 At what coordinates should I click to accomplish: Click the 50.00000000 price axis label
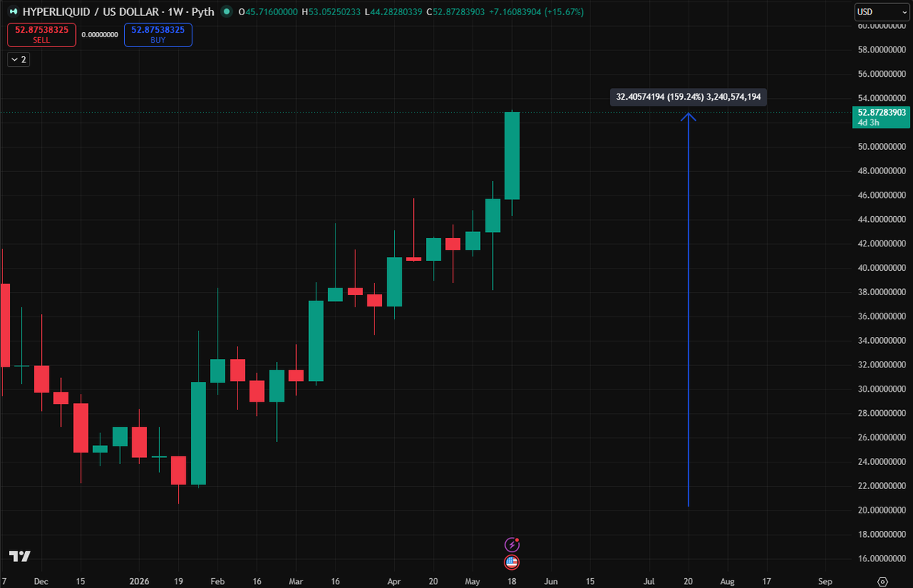pos(883,147)
